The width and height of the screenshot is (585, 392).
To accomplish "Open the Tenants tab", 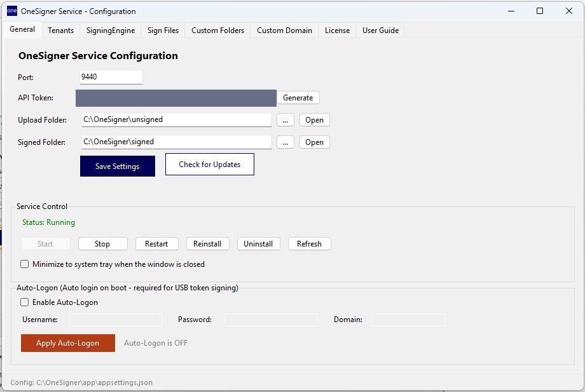I will click(x=61, y=30).
